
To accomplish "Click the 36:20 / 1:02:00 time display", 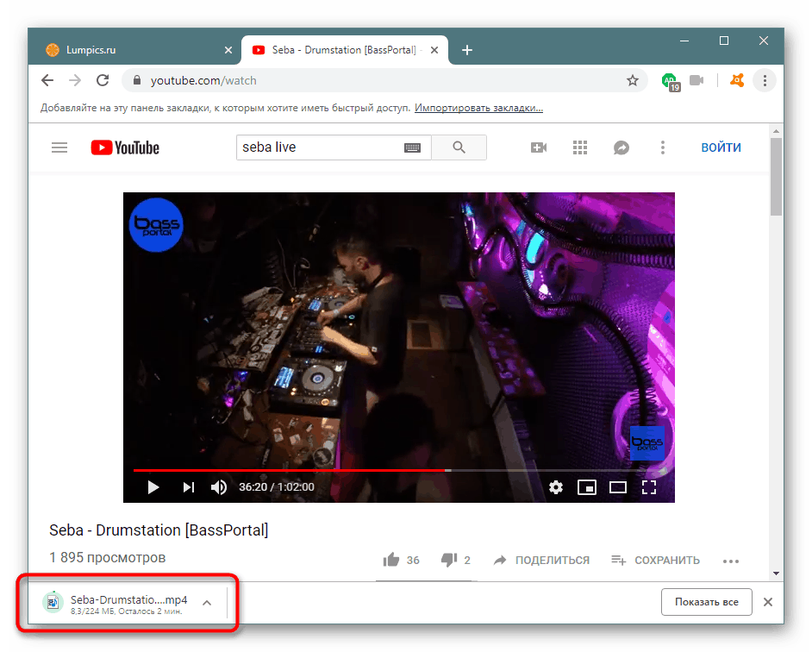I will point(277,487).
